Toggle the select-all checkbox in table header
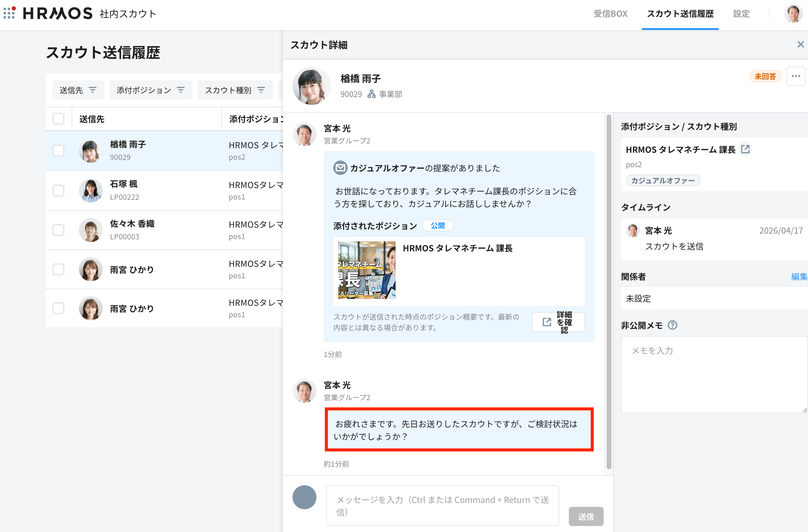The width and height of the screenshot is (808, 532). click(58, 119)
